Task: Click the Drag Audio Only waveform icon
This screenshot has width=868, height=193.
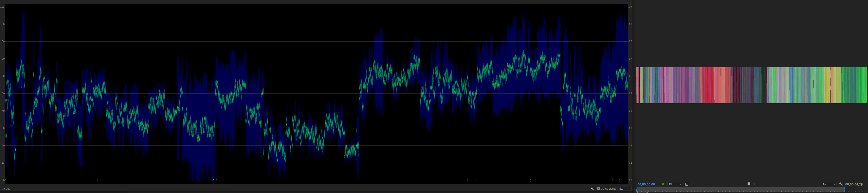Action: pos(755,184)
